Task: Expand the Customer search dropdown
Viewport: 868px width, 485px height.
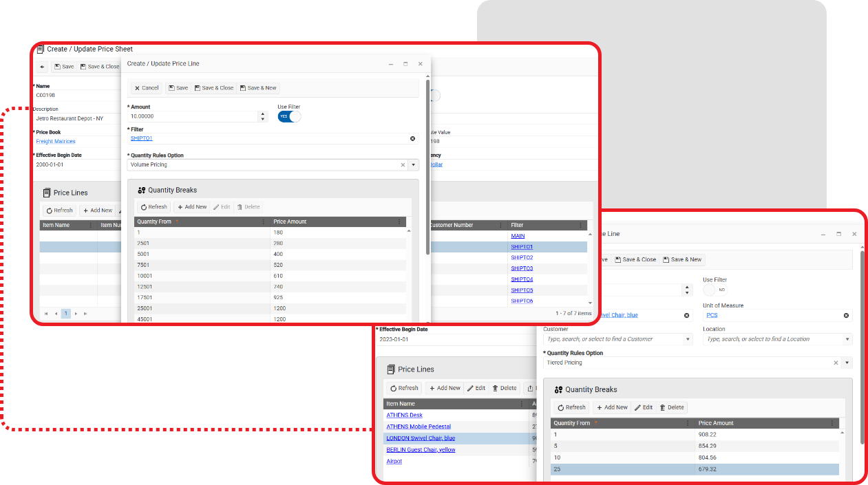Action: pyautogui.click(x=688, y=339)
